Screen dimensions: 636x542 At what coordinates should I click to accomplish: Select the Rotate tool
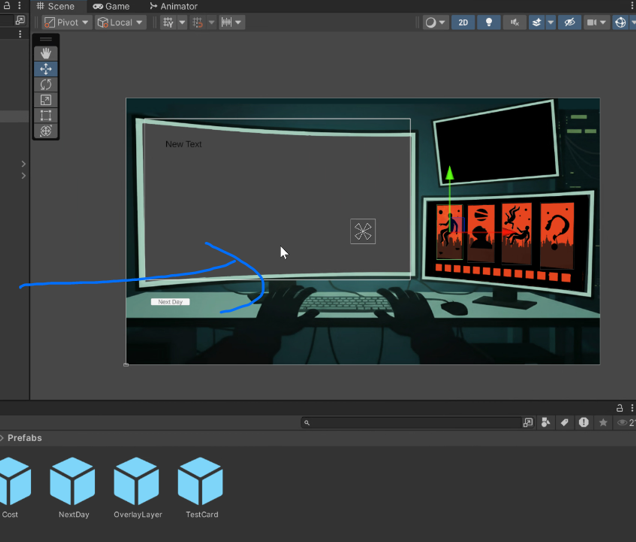(x=46, y=85)
